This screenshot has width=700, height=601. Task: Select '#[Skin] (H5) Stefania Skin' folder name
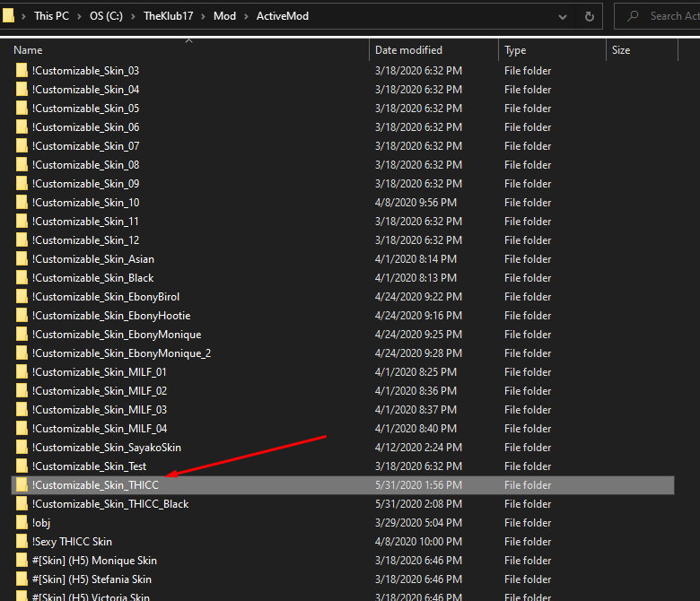(92, 579)
